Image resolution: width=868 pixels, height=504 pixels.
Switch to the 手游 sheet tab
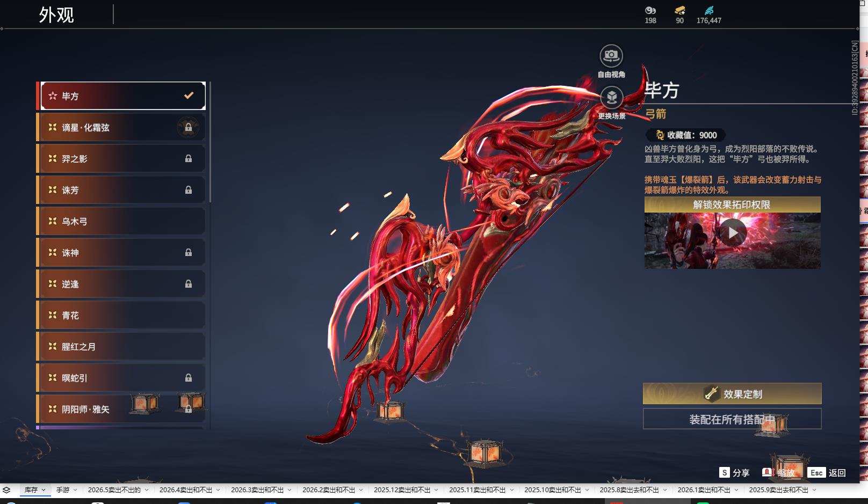63,490
